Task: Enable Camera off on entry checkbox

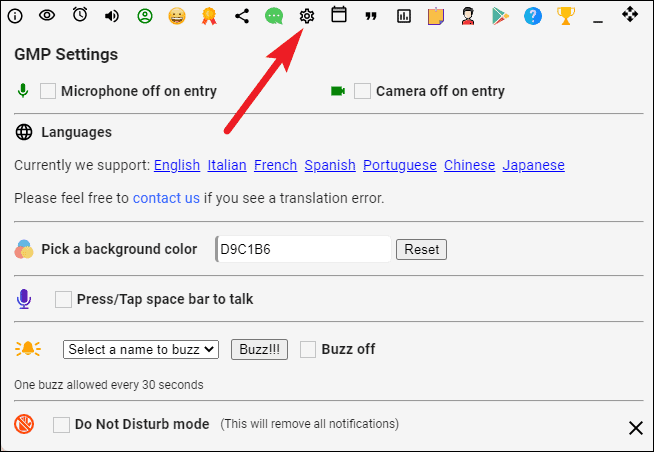Action: pos(362,91)
